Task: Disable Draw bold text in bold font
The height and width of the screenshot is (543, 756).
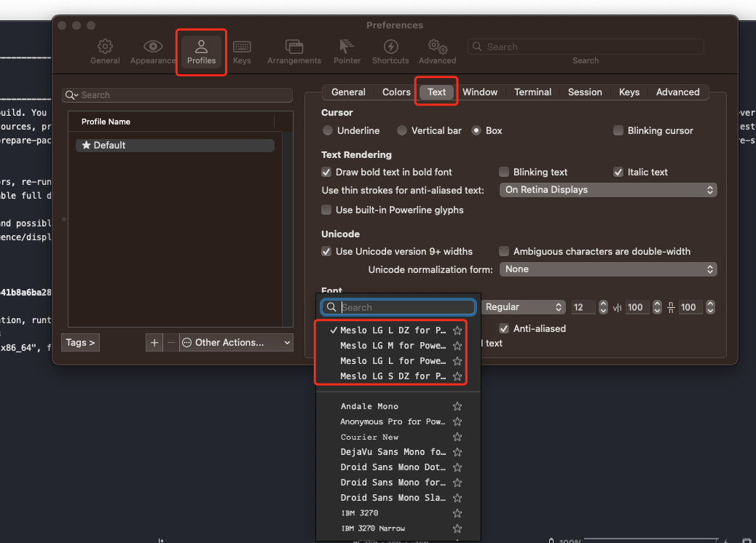Action: click(x=326, y=173)
